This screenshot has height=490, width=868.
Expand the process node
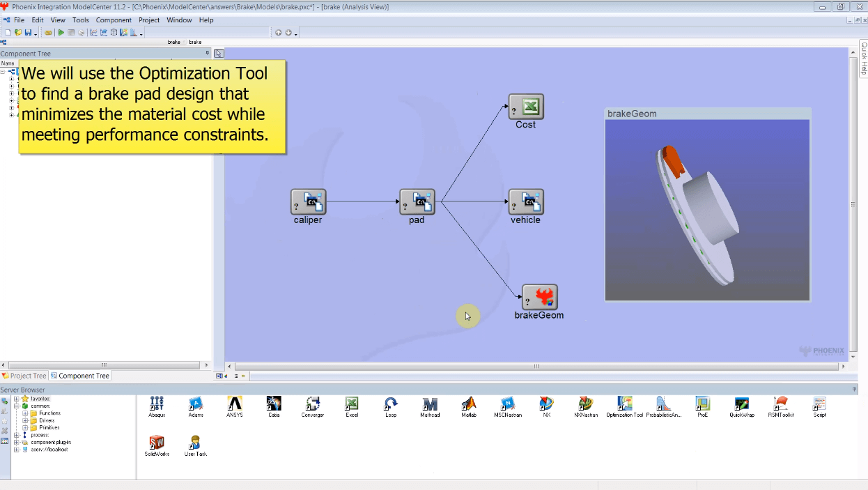[16, 435]
